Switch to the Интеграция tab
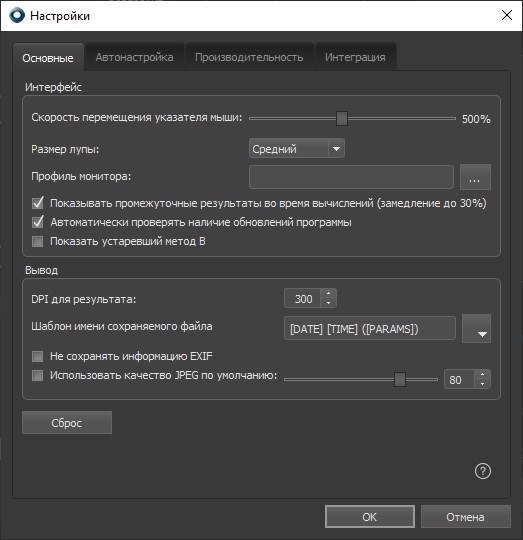This screenshot has height=540, width=523. [355, 57]
